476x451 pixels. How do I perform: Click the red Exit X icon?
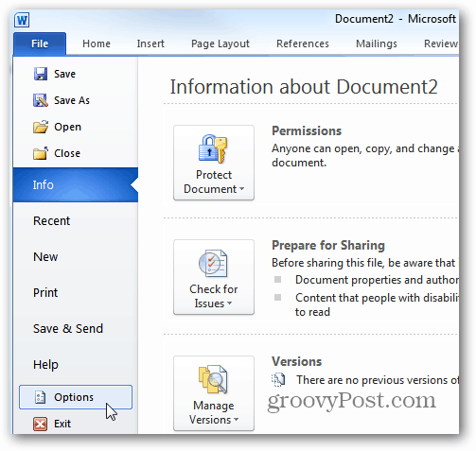point(40,424)
